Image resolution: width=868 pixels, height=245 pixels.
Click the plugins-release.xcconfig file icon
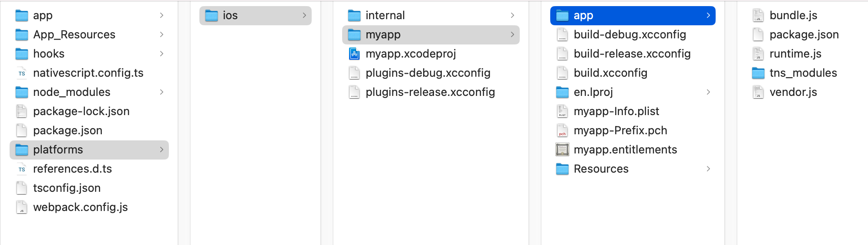pyautogui.click(x=354, y=92)
